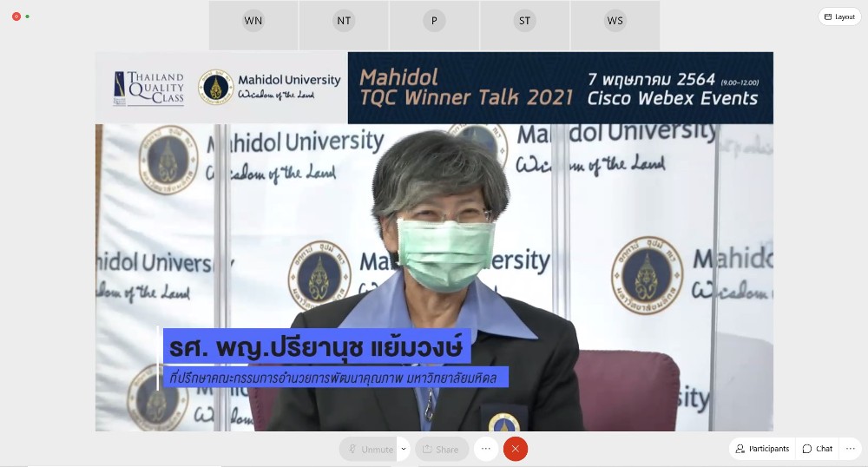Screen dimensions: 868x467
Task: Select the WN participant thumbnail
Action: coord(253,21)
